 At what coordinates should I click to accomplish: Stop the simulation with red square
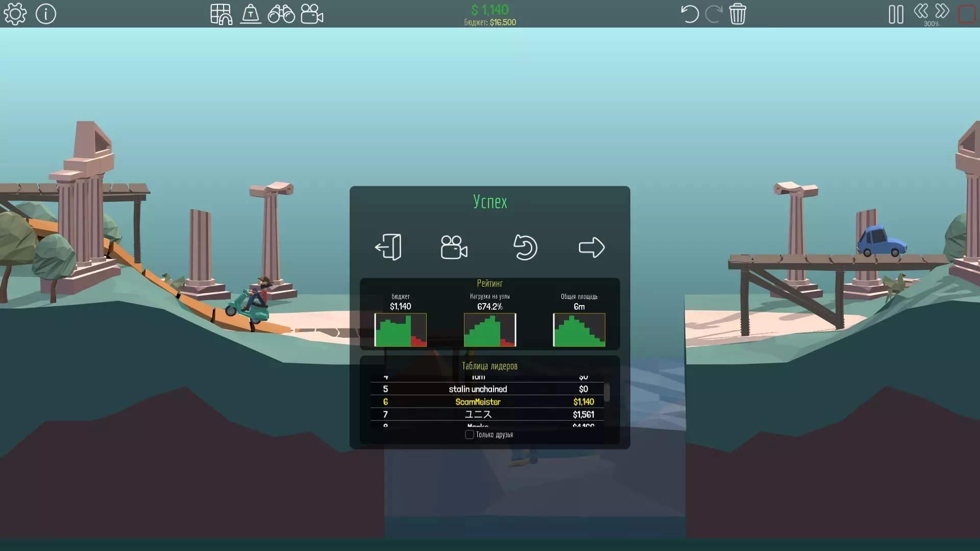tap(967, 14)
